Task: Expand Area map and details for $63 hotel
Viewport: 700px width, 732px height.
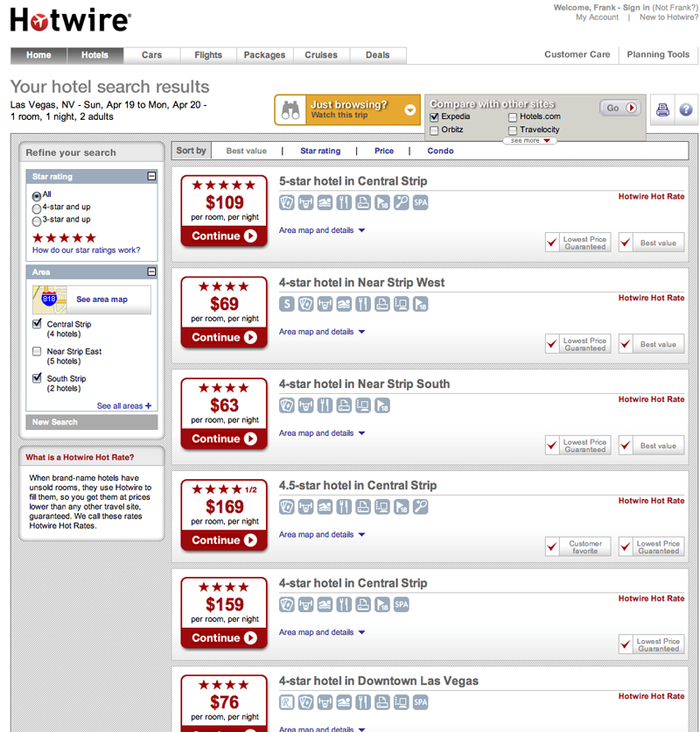Action: pos(321,433)
